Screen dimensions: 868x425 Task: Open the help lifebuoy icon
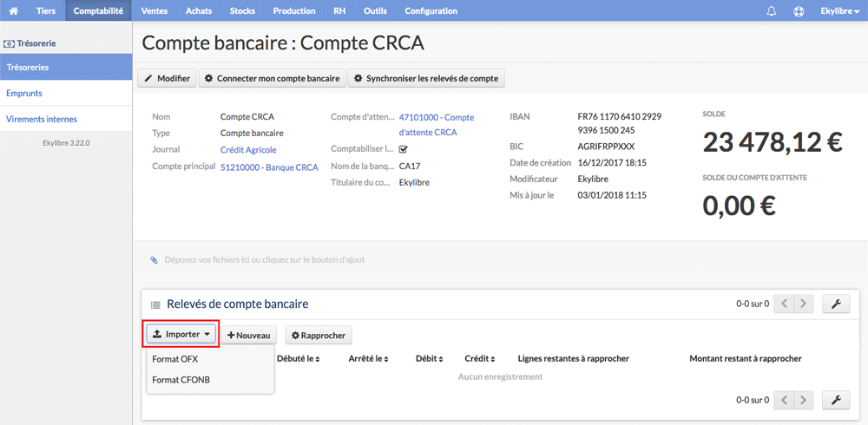click(799, 11)
